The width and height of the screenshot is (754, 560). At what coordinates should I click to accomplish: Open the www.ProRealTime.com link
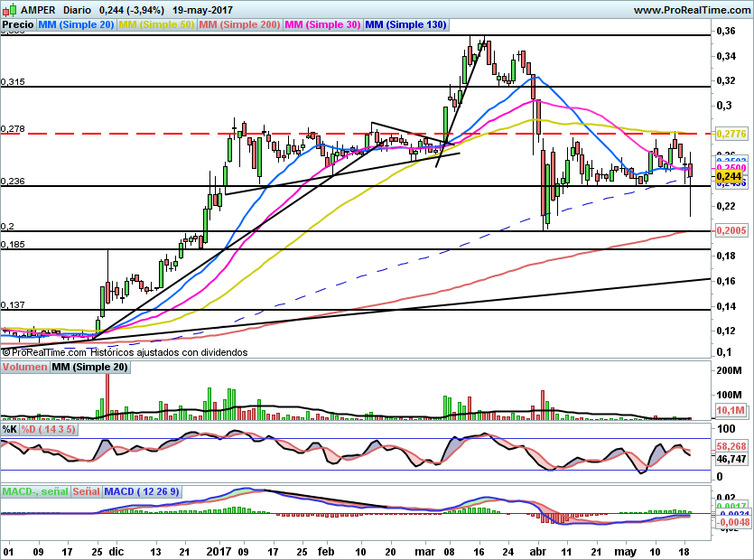692,9
